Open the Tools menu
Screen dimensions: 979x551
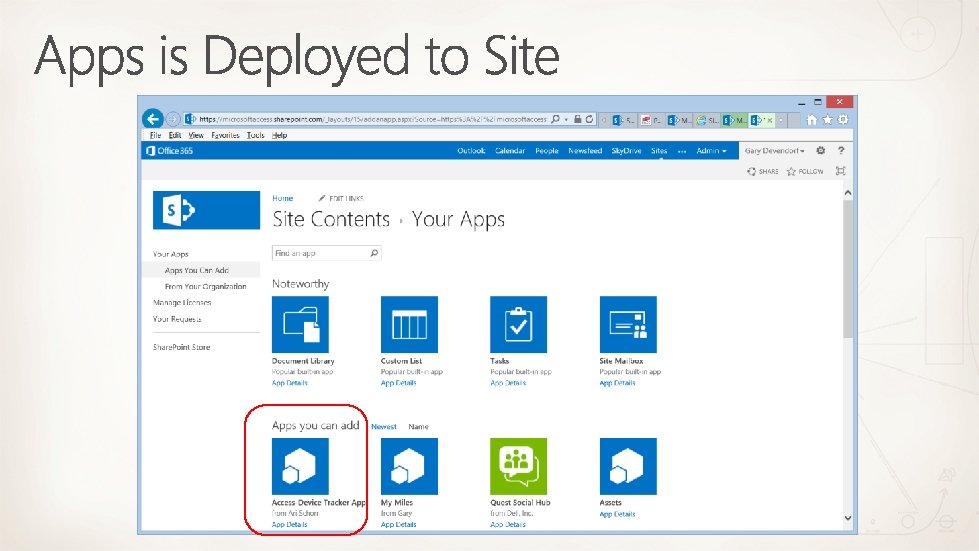(x=255, y=135)
